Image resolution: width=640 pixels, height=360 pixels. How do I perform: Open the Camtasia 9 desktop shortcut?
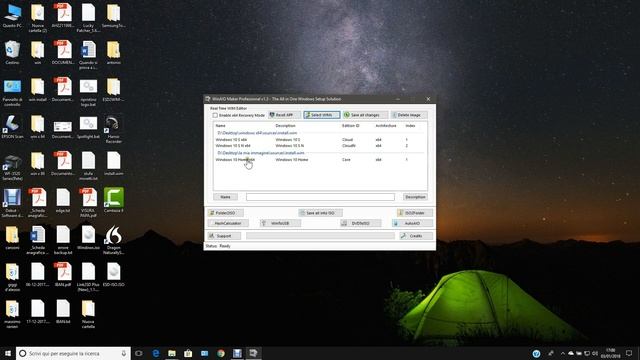(x=113, y=200)
